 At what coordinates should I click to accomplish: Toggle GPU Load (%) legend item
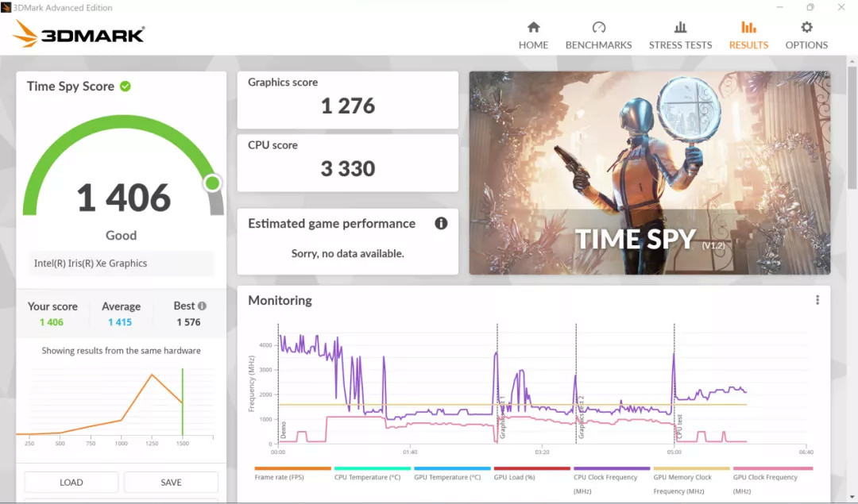tap(531, 473)
